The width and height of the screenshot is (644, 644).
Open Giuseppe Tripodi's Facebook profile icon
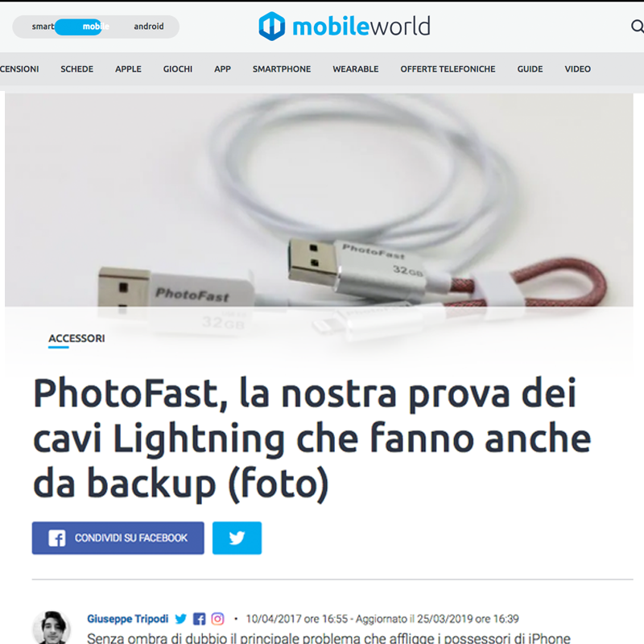coord(199,618)
